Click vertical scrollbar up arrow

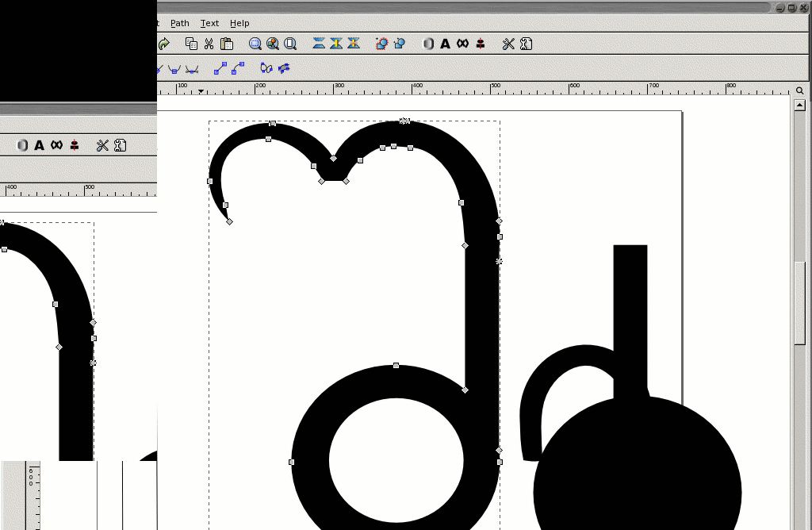point(799,106)
